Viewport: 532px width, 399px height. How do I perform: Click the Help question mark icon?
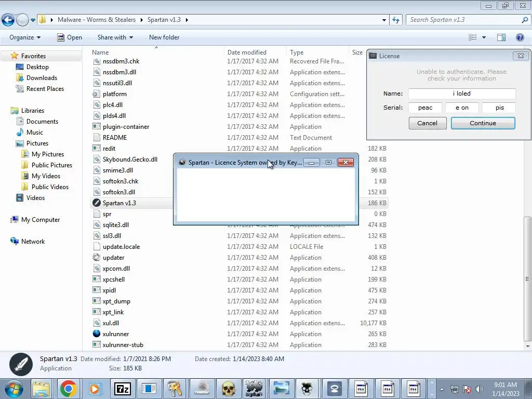click(x=520, y=37)
